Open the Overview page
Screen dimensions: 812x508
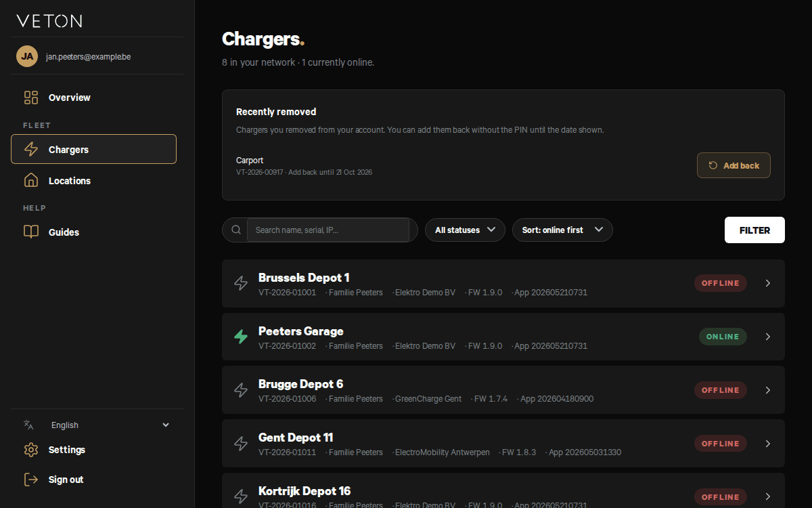(93, 98)
